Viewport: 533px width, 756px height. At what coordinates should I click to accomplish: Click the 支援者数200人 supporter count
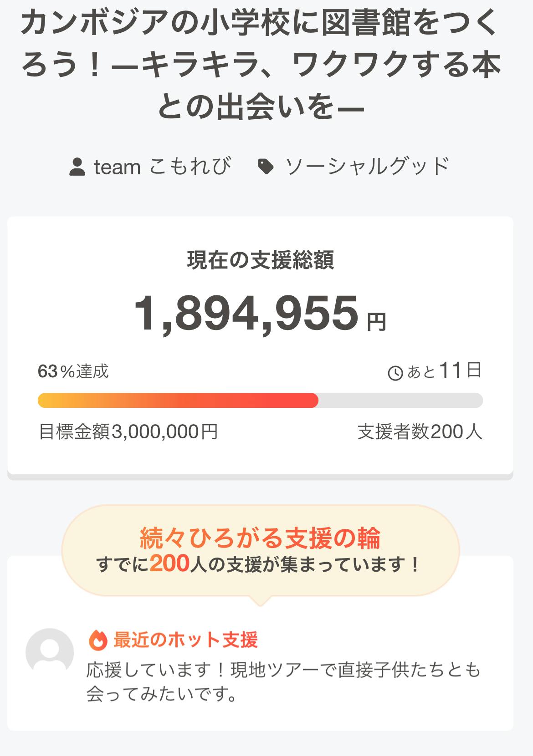(x=420, y=431)
